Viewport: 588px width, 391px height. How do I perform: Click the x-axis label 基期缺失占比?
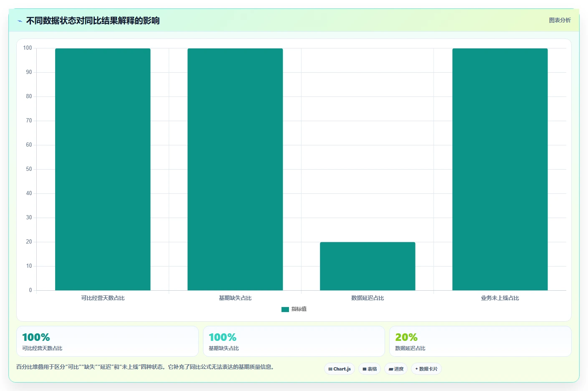[x=235, y=298]
